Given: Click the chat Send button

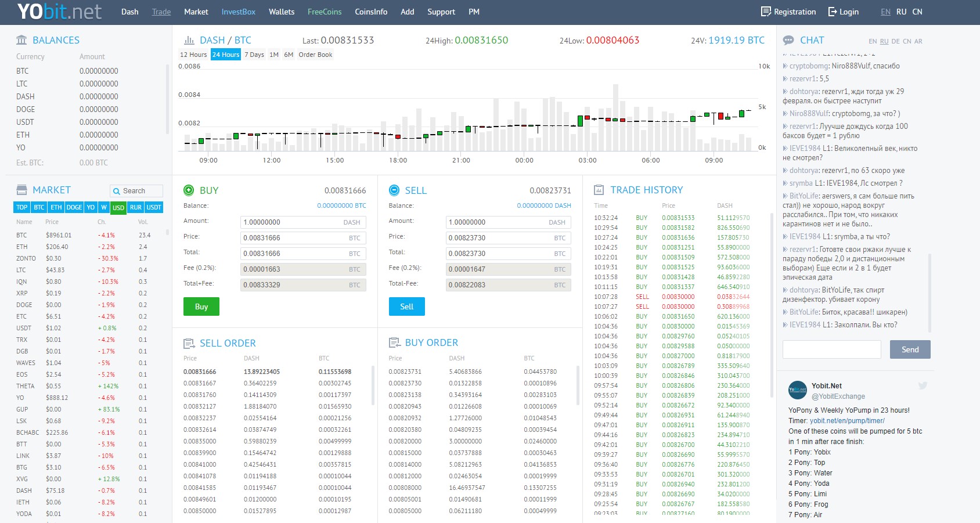Looking at the screenshot, I should point(910,349).
